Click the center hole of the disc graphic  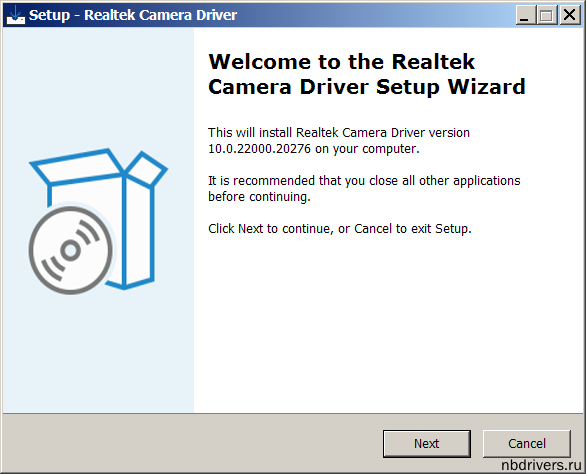click(x=71, y=250)
